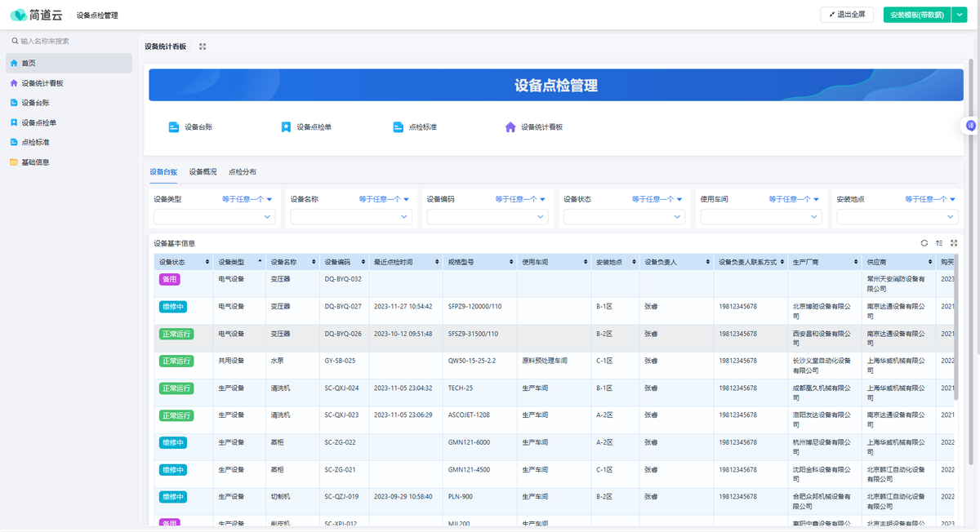
Task: Toggle sort on 最近点检时间 column header
Action: point(436,262)
